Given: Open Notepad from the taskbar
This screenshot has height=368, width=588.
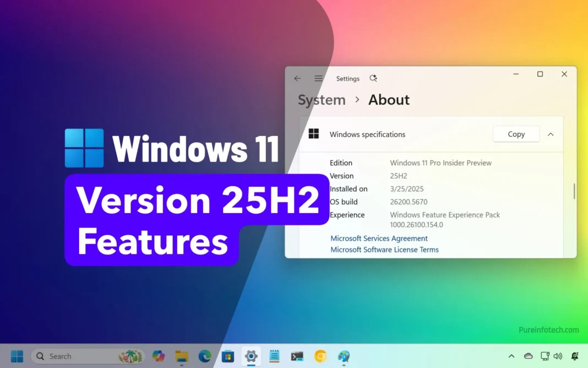Looking at the screenshot, I should coord(274,356).
